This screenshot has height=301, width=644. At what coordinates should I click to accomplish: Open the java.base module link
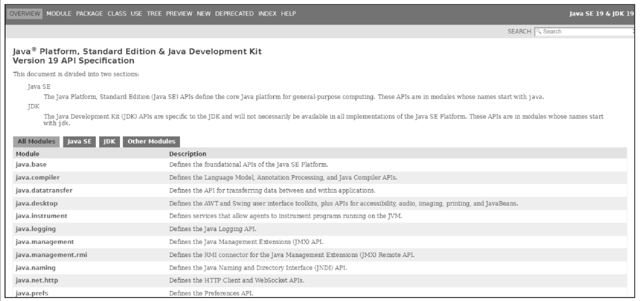click(31, 165)
